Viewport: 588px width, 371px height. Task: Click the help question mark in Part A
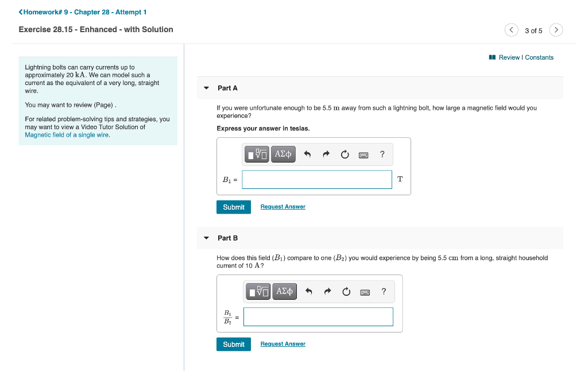click(x=382, y=154)
